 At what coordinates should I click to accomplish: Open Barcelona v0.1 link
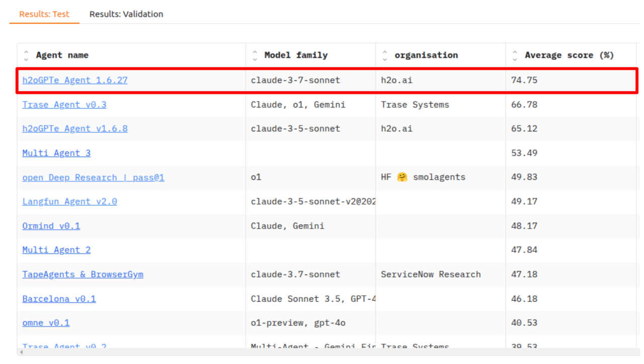tap(59, 299)
